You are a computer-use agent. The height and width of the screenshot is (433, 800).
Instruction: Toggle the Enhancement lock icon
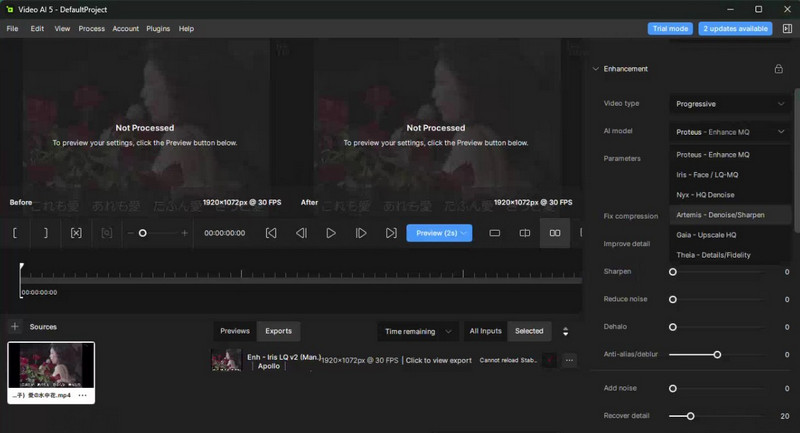click(x=778, y=69)
